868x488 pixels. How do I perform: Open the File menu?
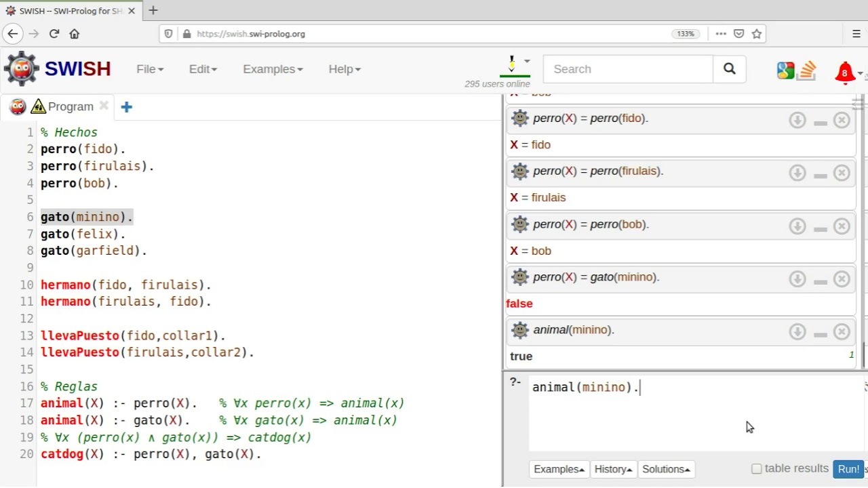click(x=150, y=69)
